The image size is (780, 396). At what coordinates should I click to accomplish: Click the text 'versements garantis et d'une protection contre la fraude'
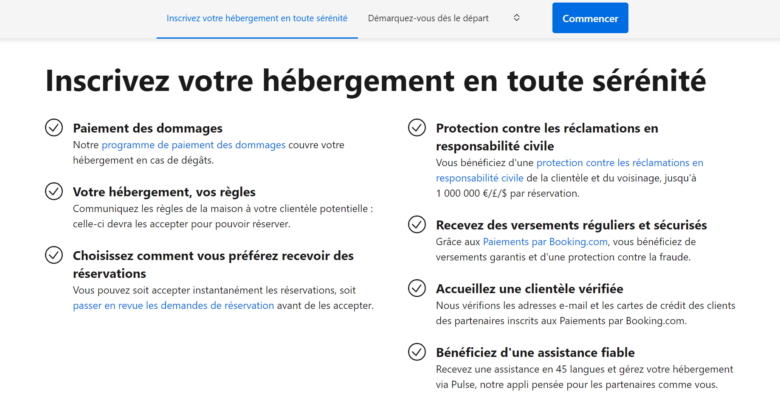pyautogui.click(x=562, y=257)
